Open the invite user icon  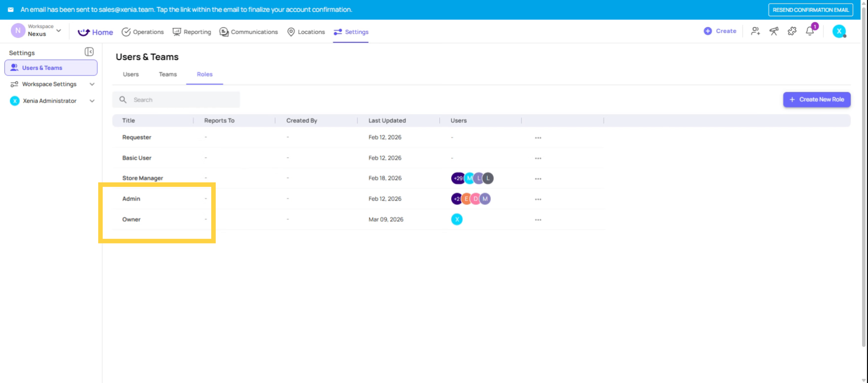click(x=755, y=31)
